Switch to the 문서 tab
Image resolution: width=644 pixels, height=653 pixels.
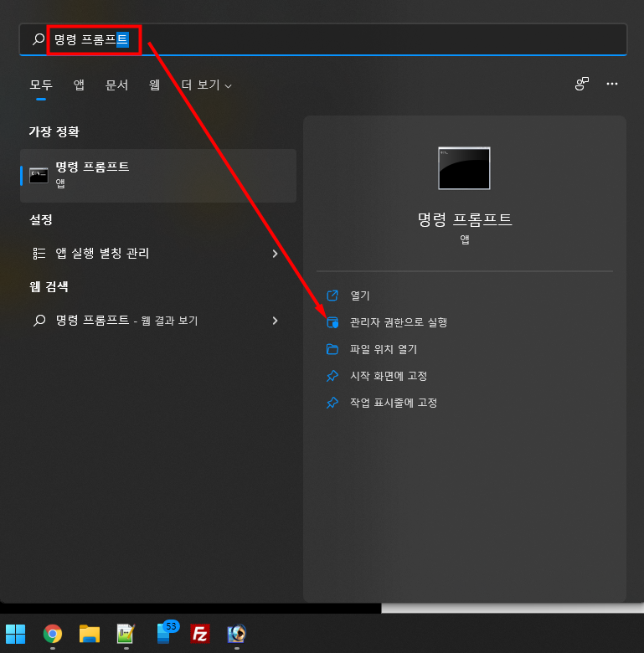[116, 85]
